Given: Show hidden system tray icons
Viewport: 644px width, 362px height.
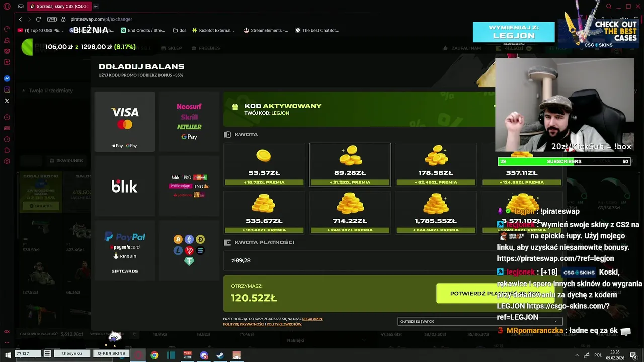Looking at the screenshot, I should pyautogui.click(x=577, y=355).
